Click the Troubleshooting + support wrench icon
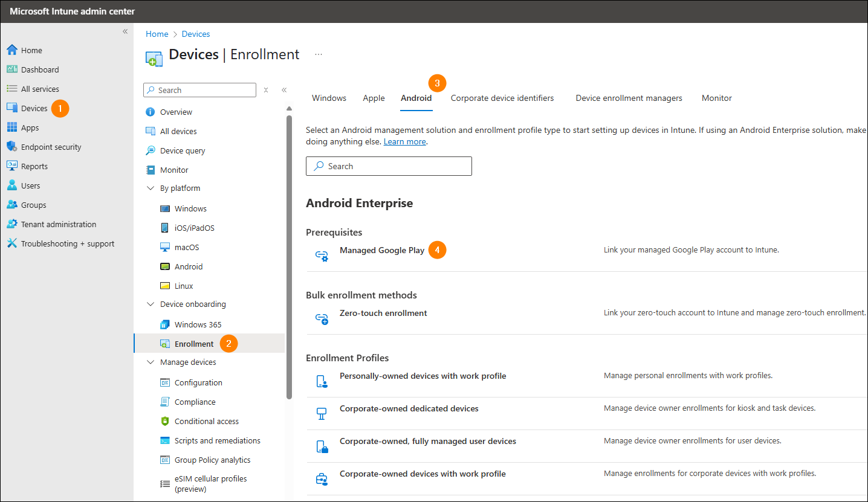The width and height of the screenshot is (868, 502). (x=11, y=243)
